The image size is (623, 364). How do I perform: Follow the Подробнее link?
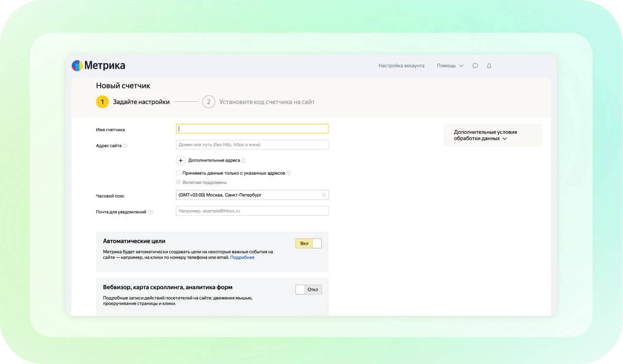(242, 258)
